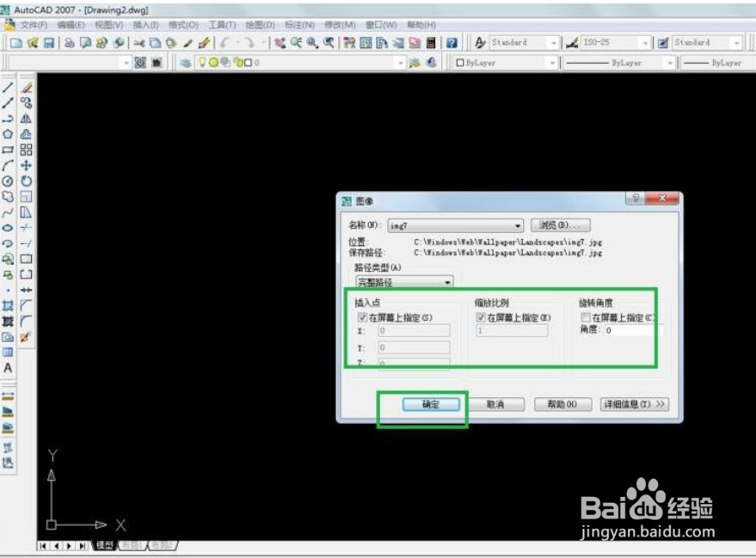Click the insertion point X input field
Image resolution: width=756 pixels, height=558 pixels.
415,330
